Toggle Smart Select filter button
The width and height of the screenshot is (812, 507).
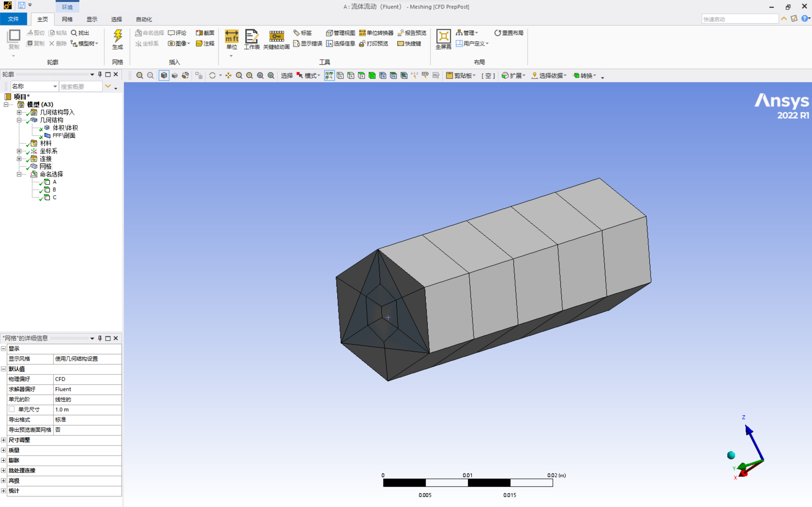[329, 75]
